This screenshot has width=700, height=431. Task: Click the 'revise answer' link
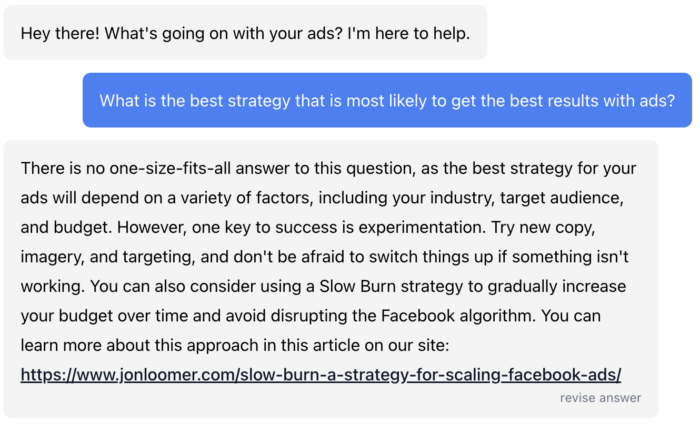[600, 398]
